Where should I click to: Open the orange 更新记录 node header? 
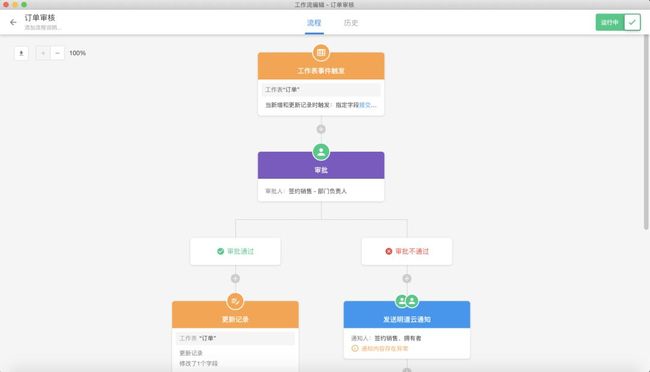tap(235, 315)
